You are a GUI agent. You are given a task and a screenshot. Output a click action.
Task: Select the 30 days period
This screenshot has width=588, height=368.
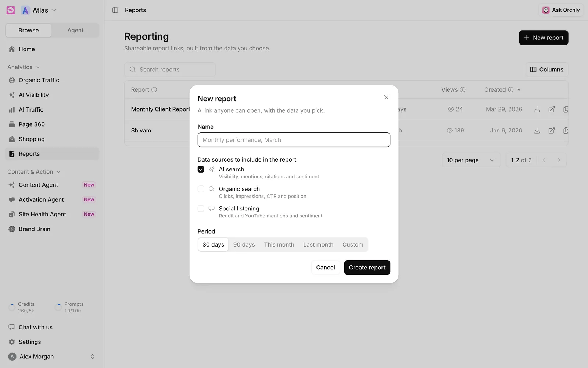click(213, 245)
